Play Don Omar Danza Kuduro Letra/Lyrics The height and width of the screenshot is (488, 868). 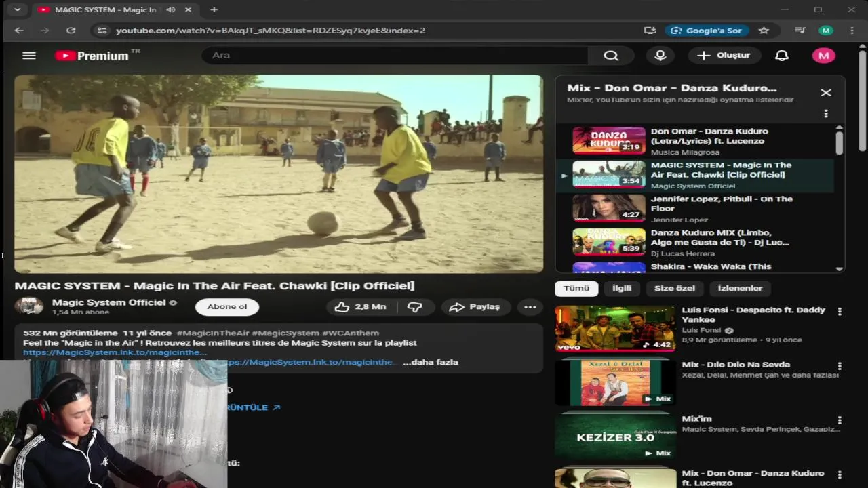695,141
